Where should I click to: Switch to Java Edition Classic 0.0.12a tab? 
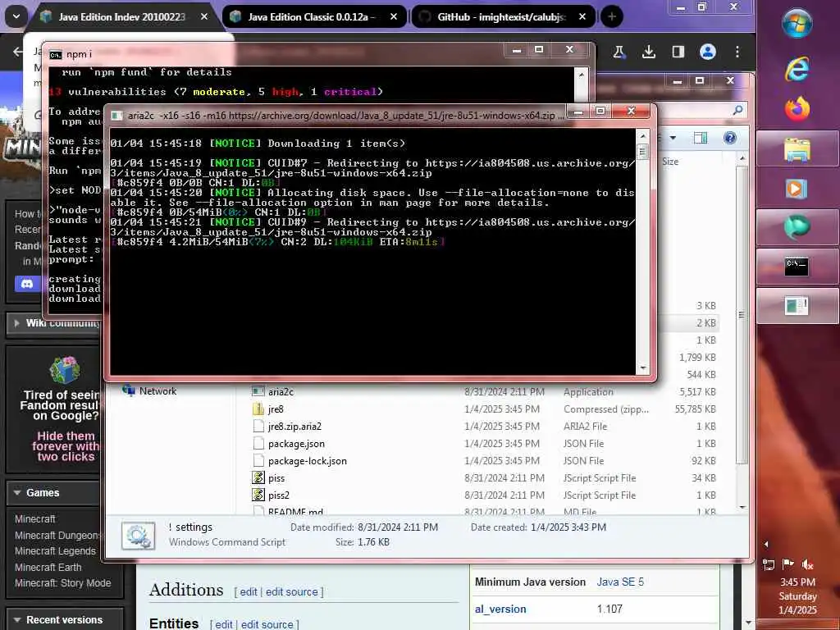click(311, 16)
